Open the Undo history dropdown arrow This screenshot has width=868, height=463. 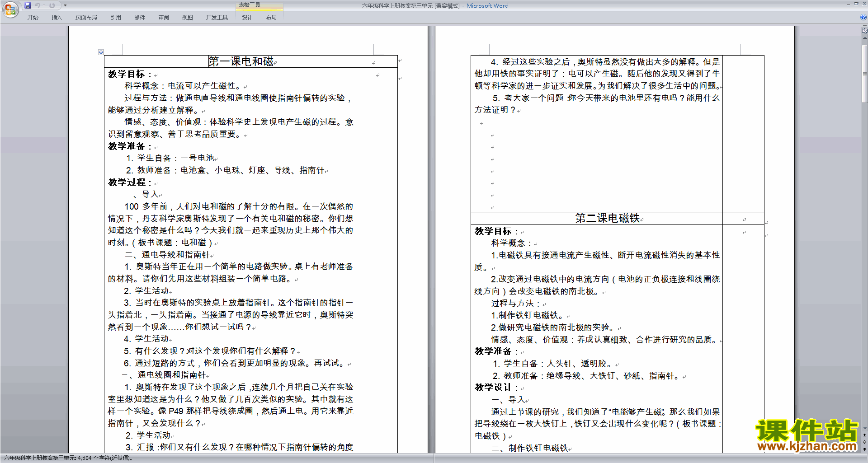click(44, 5)
